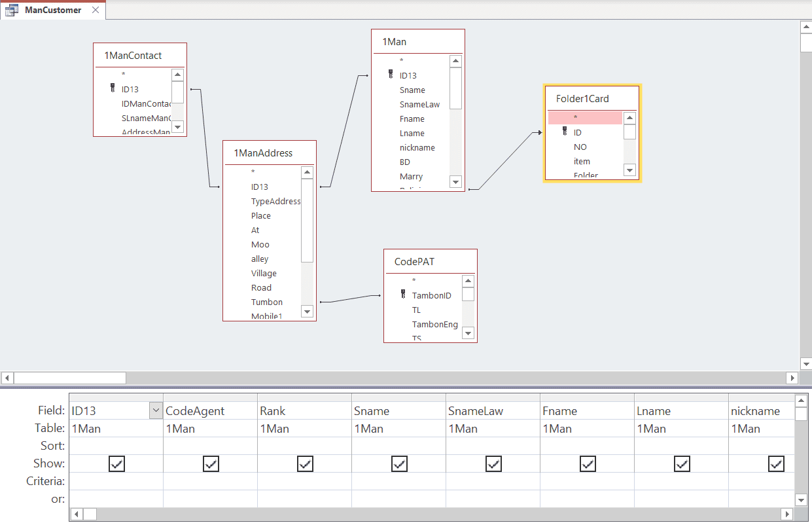Click query grid vertical scroll up arrow
This screenshot has width=812, height=525.
coord(801,400)
